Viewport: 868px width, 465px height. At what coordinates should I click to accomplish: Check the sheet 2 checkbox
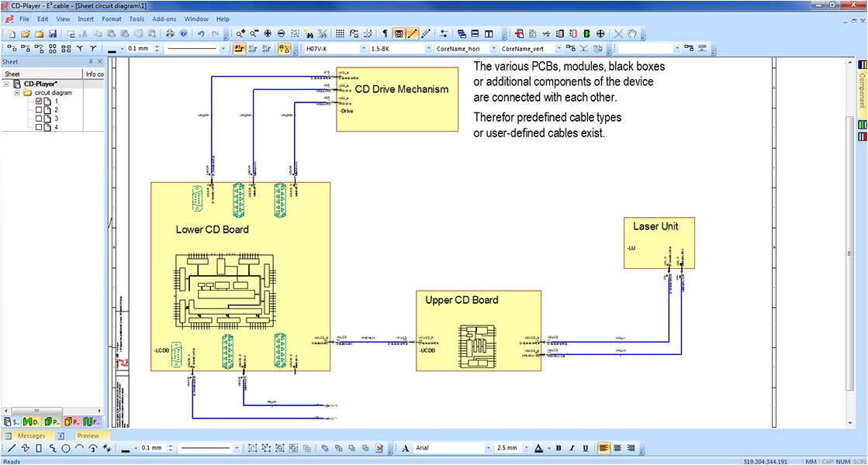click(39, 110)
